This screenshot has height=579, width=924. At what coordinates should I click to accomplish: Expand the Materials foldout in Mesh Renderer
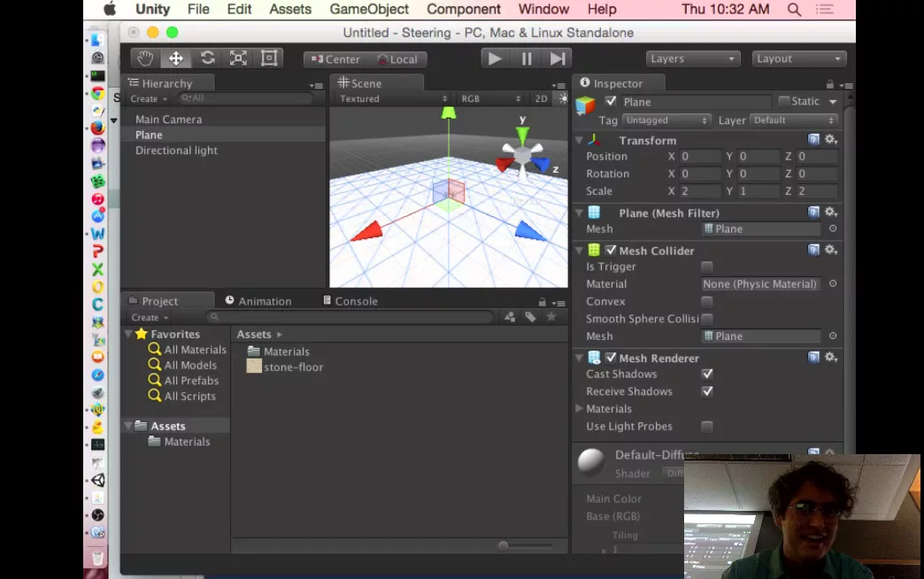[579, 408]
